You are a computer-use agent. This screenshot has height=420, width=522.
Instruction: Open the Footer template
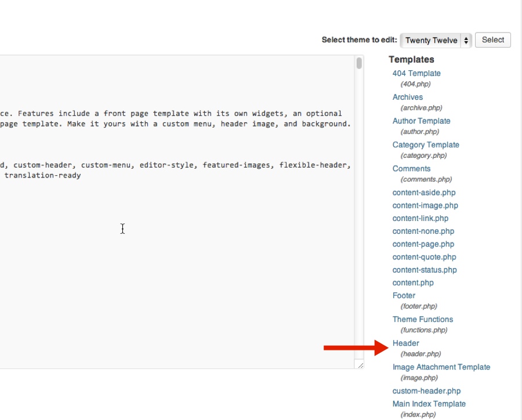coord(404,295)
